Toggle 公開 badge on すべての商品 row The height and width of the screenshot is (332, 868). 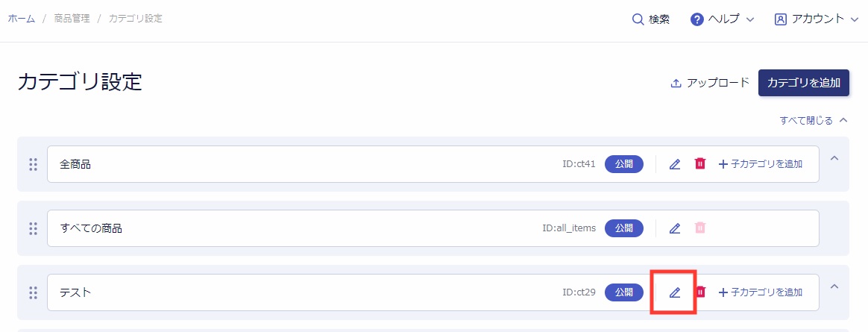point(624,228)
